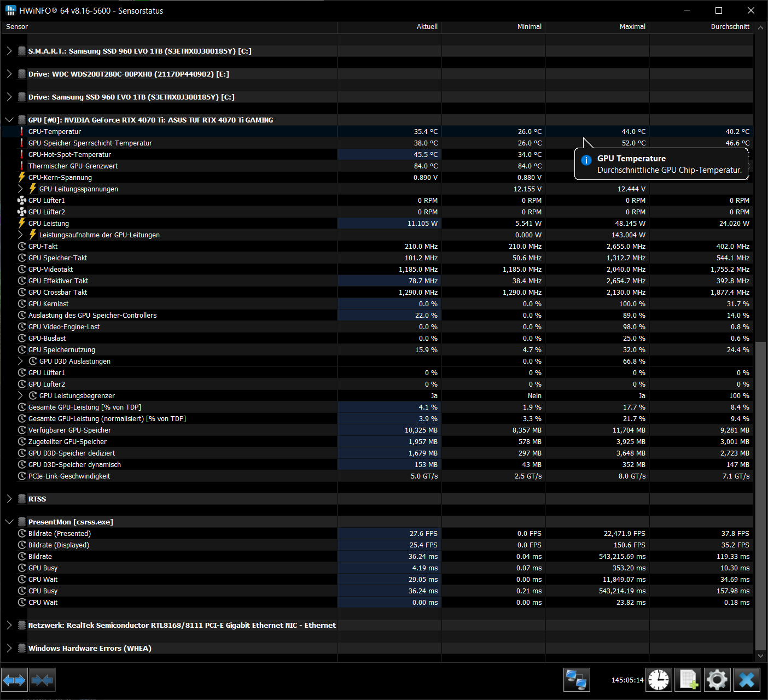Expand the RTSS sensor group
The image size is (768, 700).
pos(9,499)
